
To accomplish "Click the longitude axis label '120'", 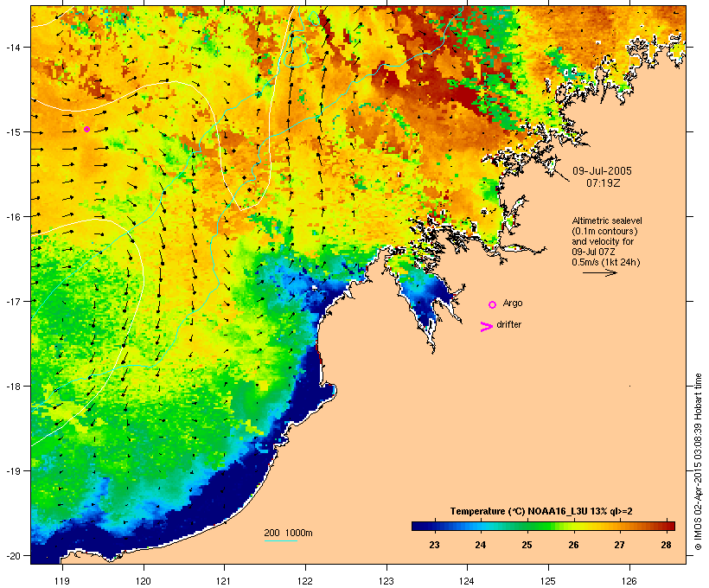I will 144,581.
